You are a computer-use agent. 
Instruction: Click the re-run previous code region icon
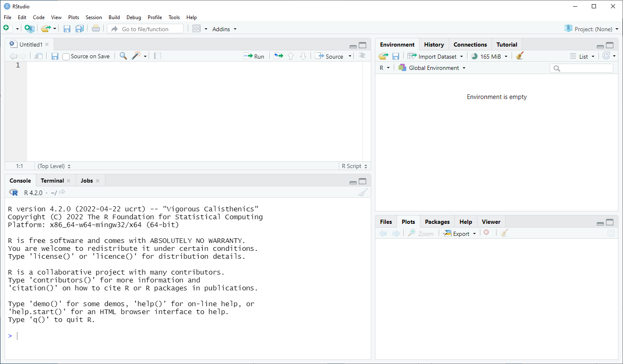point(278,56)
